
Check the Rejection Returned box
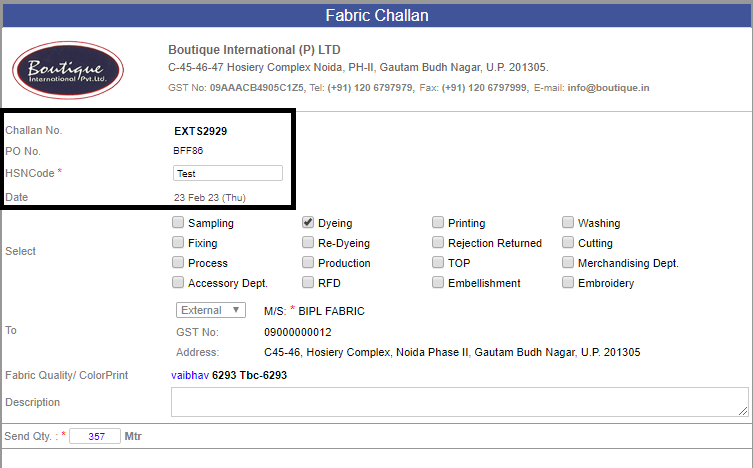tap(437, 242)
